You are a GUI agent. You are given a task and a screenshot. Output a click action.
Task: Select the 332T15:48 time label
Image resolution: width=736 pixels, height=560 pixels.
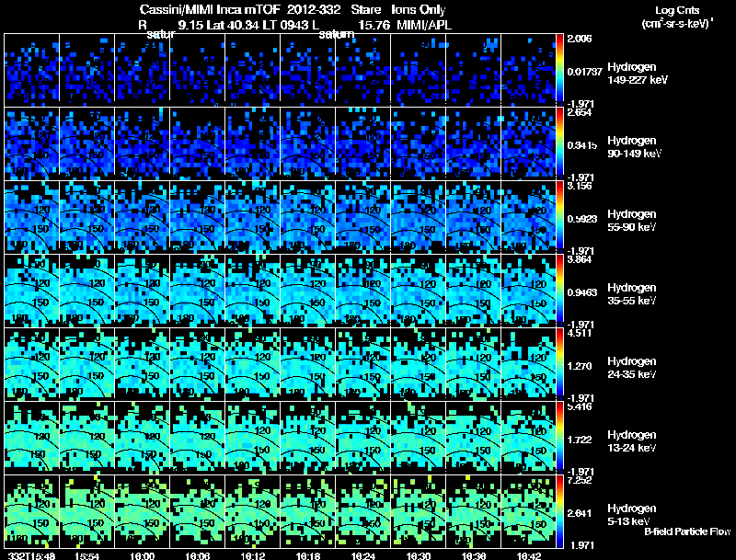tap(31, 555)
